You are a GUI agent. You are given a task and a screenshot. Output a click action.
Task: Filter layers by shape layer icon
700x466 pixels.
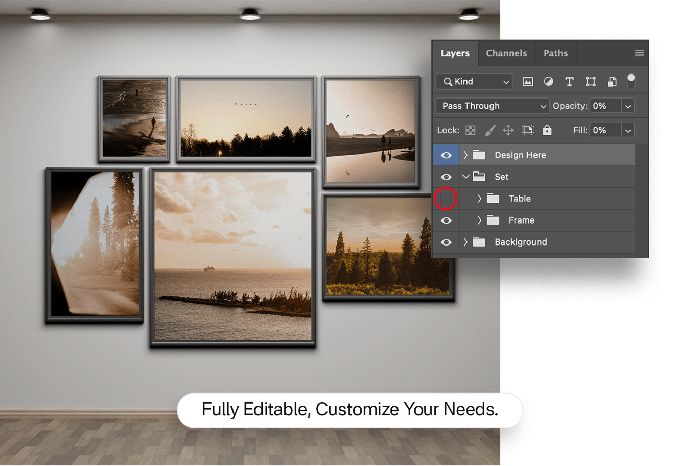click(x=591, y=82)
